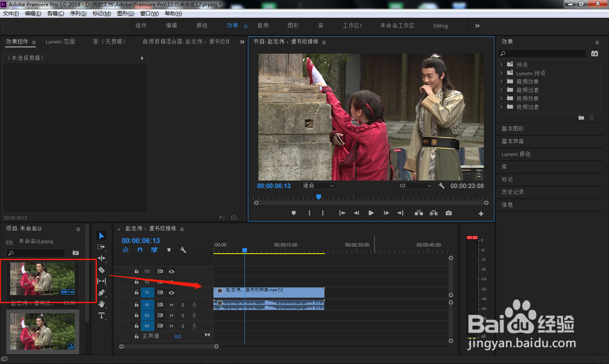Click Mark In button
Viewport: 609px width, 364px height.
coord(309,213)
